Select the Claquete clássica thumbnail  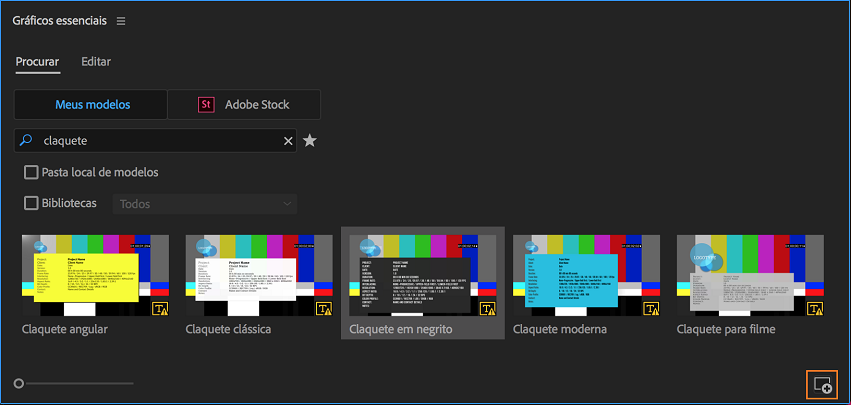(259, 275)
